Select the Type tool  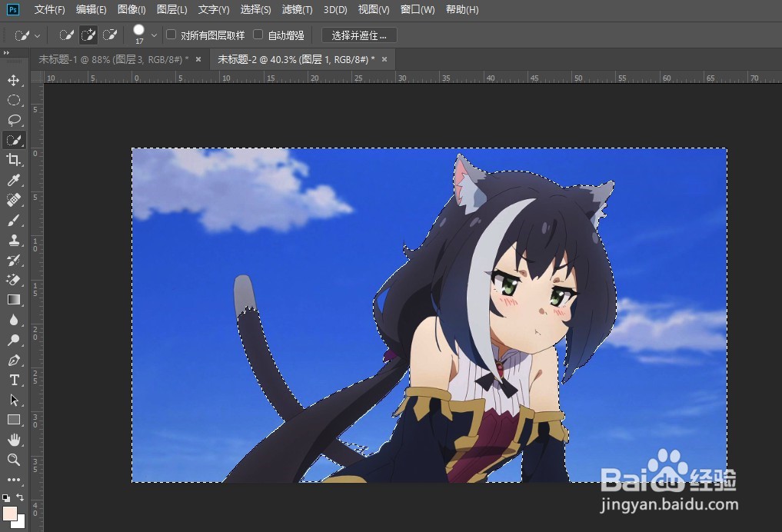14,380
